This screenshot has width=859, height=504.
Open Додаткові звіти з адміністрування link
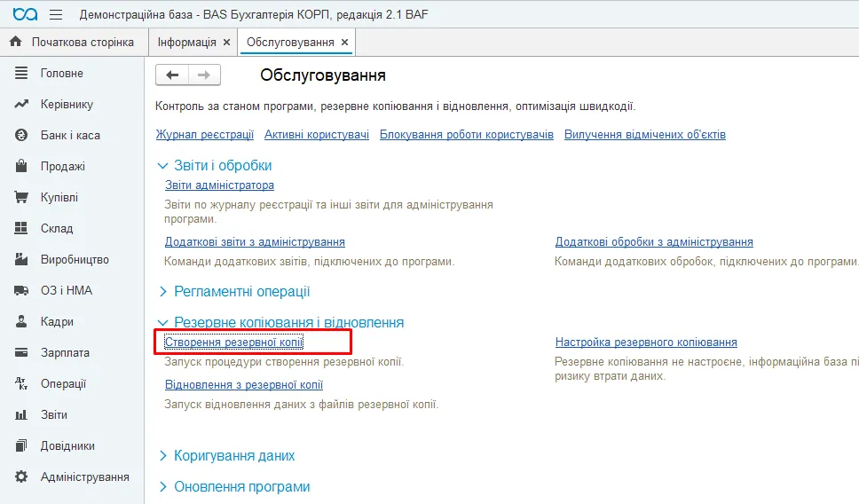pos(255,242)
